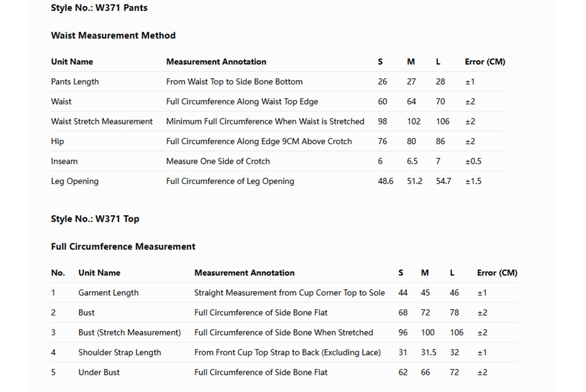The image size is (586, 392).
Task: Click the 'Inseam' unit name cell
Action: (64, 161)
